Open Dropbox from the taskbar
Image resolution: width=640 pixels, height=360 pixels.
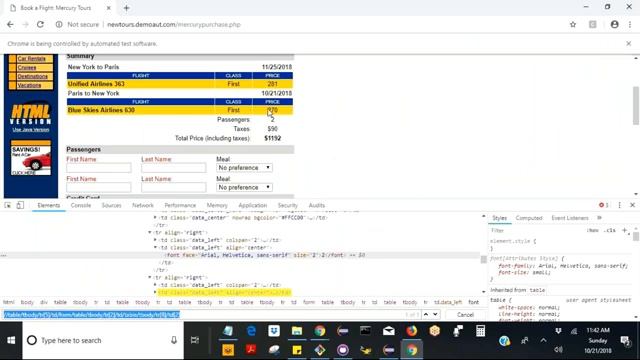point(274,331)
